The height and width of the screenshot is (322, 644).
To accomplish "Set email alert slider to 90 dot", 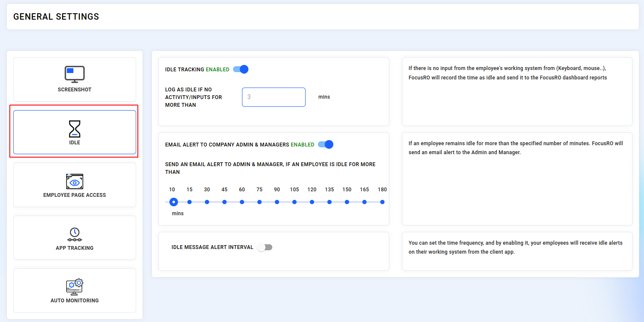I will click(x=277, y=202).
